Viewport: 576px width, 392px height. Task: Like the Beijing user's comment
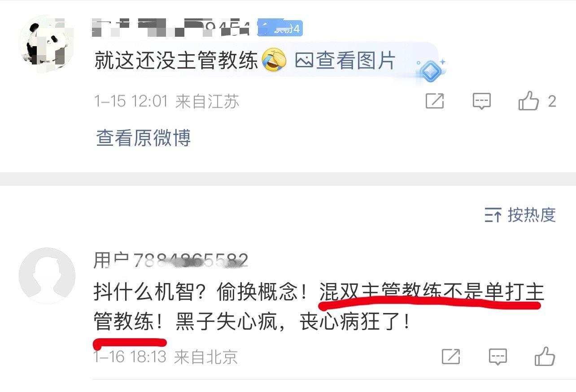[545, 356]
